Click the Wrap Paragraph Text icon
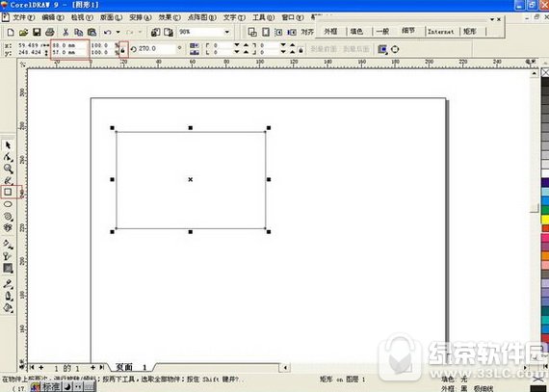This screenshot has height=392, width=549. point(382,49)
